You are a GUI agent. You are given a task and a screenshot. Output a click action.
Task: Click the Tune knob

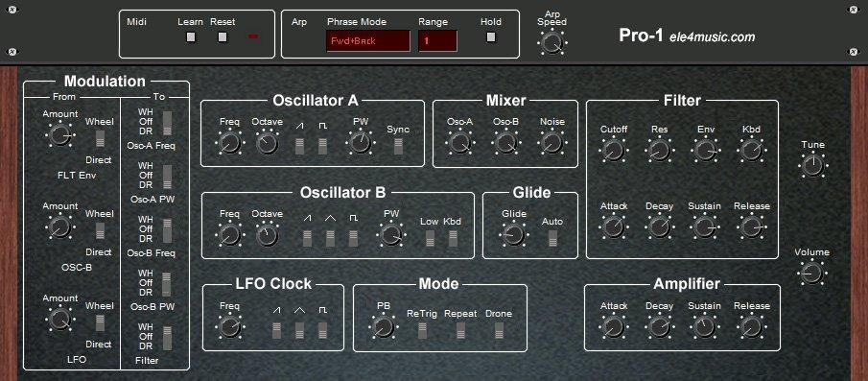point(812,166)
